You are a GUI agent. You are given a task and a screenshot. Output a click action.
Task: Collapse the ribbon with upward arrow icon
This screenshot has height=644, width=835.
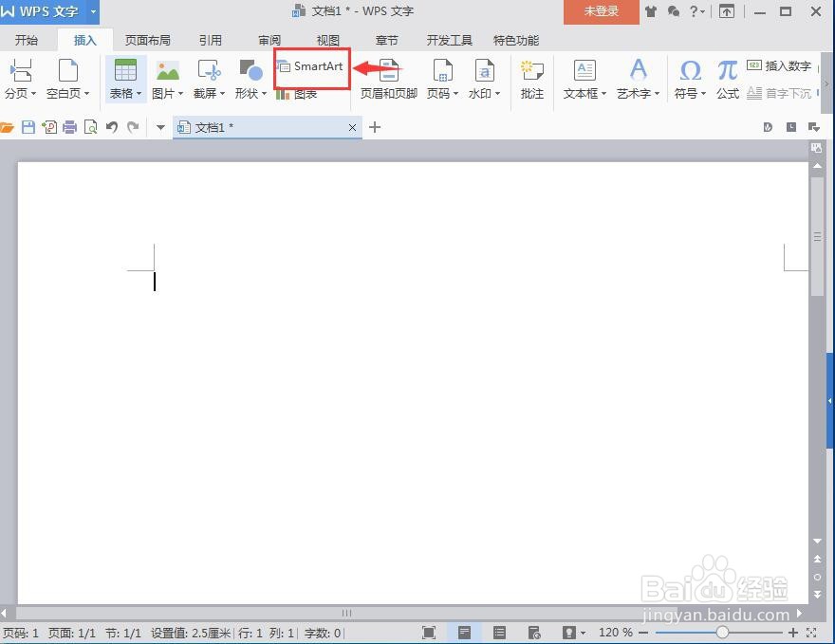click(x=727, y=11)
